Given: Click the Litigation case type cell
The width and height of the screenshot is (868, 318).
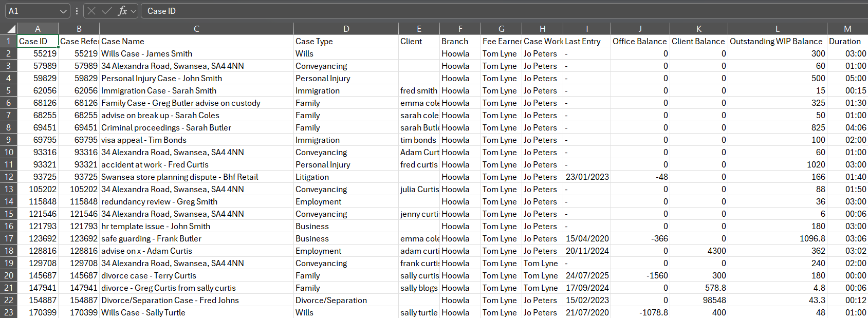Looking at the screenshot, I should click(346, 177).
